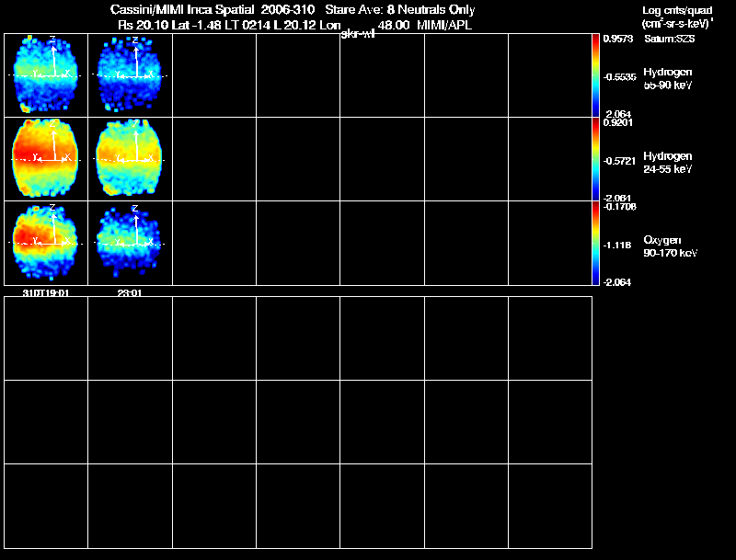Click the color bar value '-0.1708'
Viewport: 736px width, 560px height.
(619, 207)
